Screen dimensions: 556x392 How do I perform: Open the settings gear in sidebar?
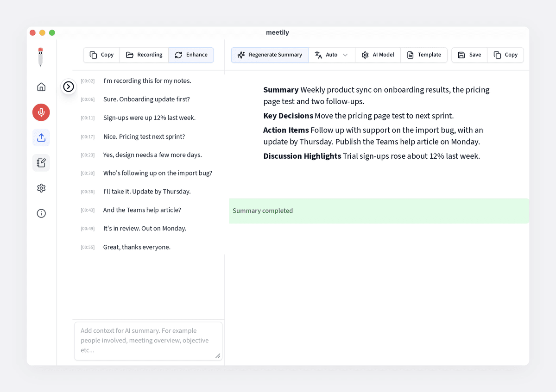(x=41, y=188)
